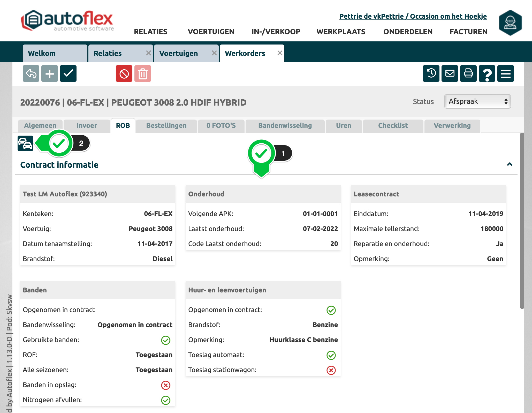Click the envelope email icon
532x413 pixels.
click(x=450, y=74)
